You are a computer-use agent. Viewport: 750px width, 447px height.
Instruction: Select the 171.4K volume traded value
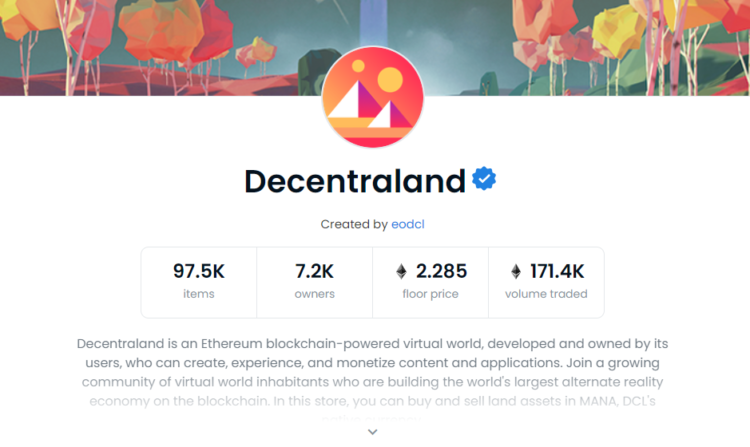pyautogui.click(x=557, y=271)
